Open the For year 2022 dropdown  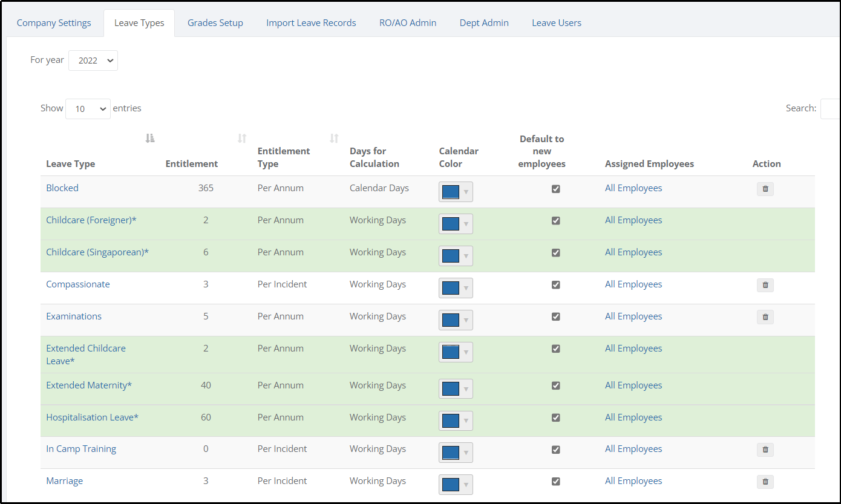93,61
